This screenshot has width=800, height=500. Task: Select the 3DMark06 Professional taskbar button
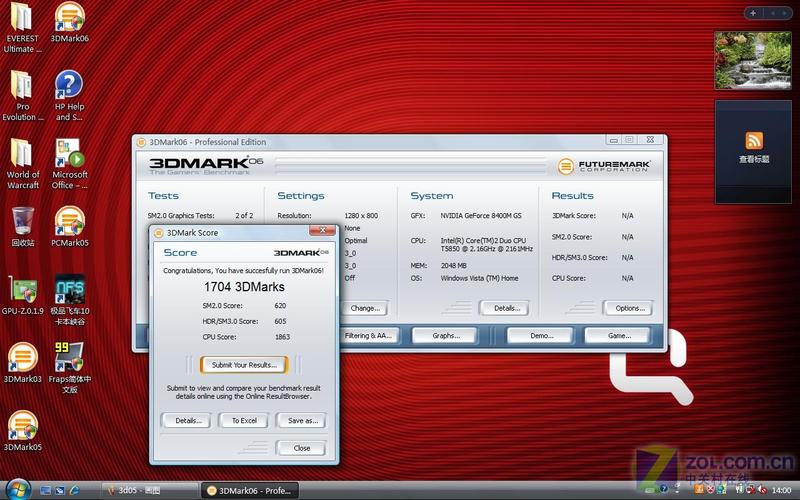[249, 490]
